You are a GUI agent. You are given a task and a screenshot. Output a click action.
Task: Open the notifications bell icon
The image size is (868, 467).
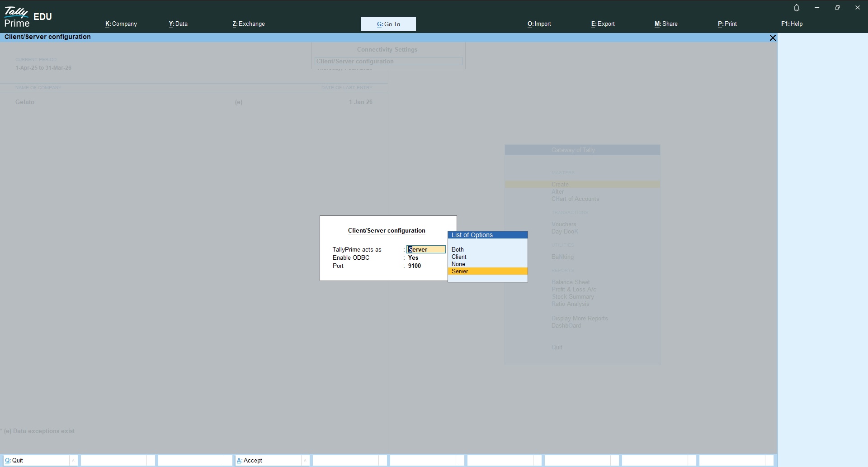[x=797, y=8]
